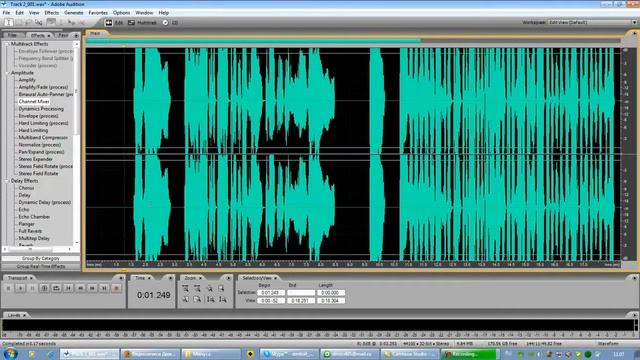Select the Stereo Expander effect
The height and width of the screenshot is (360, 640).
tap(36, 159)
